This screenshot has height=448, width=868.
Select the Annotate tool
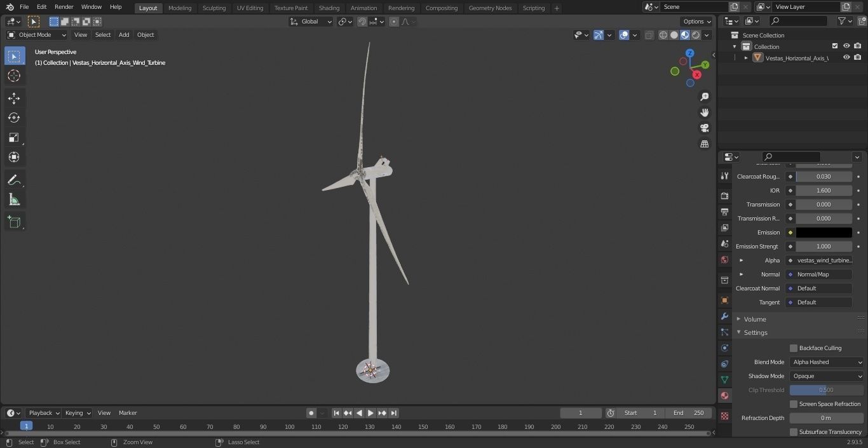pyautogui.click(x=14, y=180)
